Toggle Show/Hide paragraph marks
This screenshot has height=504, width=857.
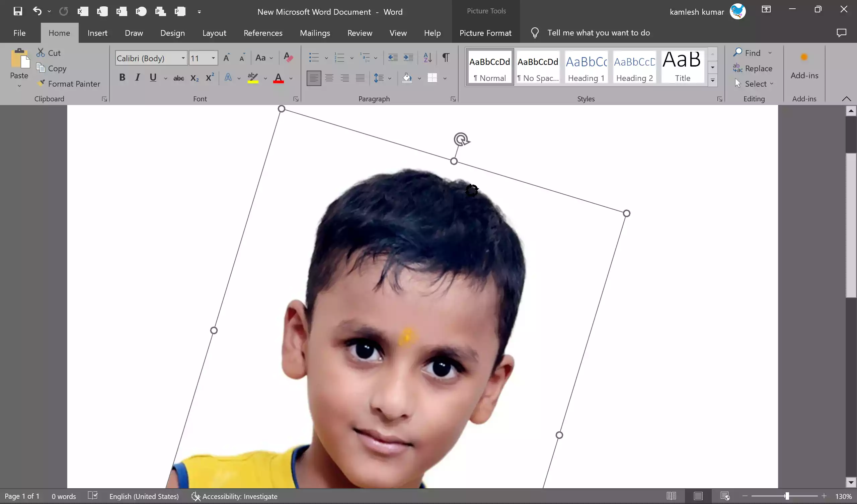click(x=446, y=58)
